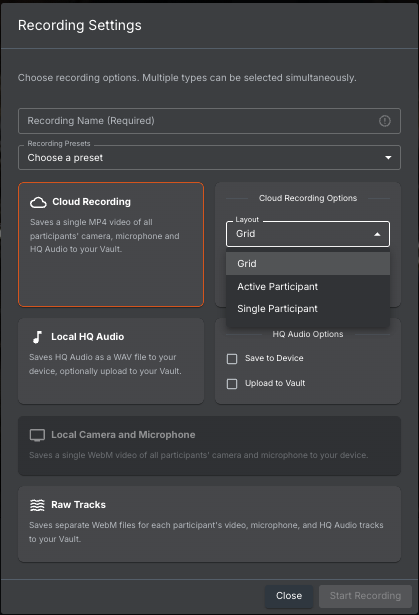The width and height of the screenshot is (419, 615).
Task: Click the Start Recording button
Action: pos(365,596)
